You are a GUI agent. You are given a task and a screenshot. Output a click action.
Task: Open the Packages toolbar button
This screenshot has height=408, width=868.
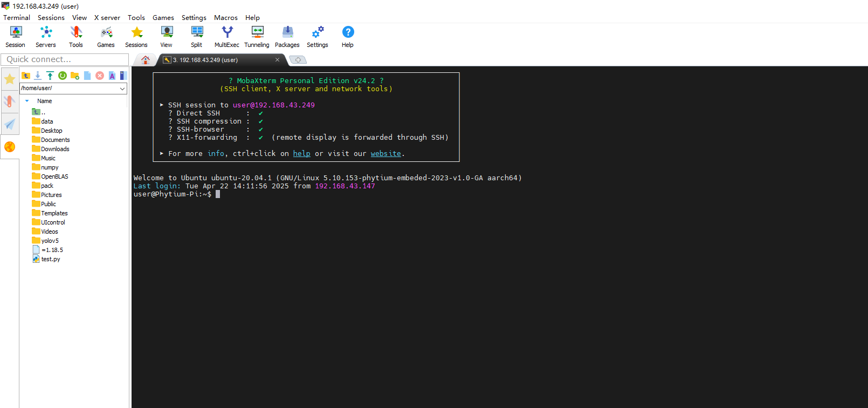click(x=287, y=37)
